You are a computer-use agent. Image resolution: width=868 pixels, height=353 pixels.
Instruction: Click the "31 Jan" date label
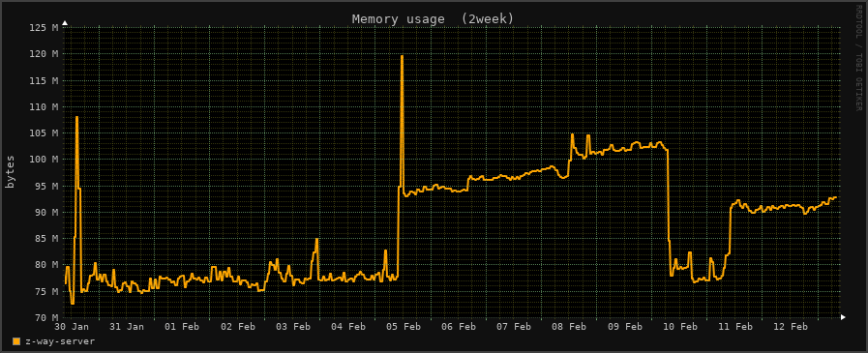[x=127, y=327]
